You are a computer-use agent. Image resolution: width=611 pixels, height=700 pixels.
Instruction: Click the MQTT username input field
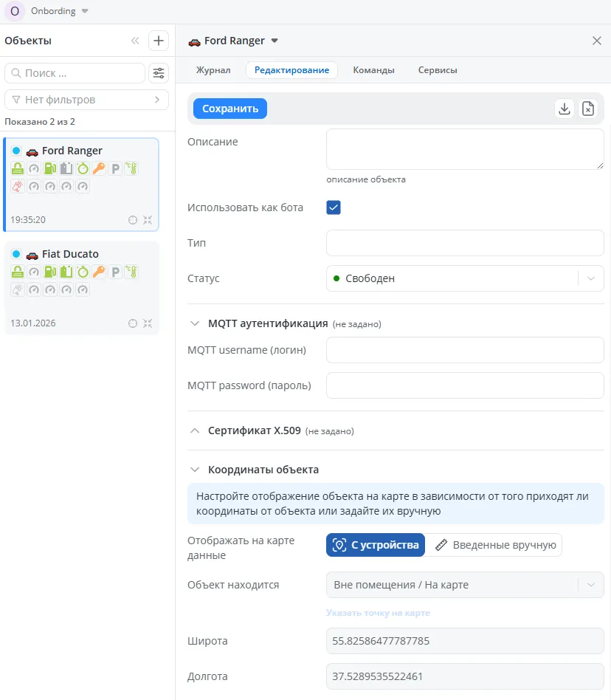coord(465,350)
